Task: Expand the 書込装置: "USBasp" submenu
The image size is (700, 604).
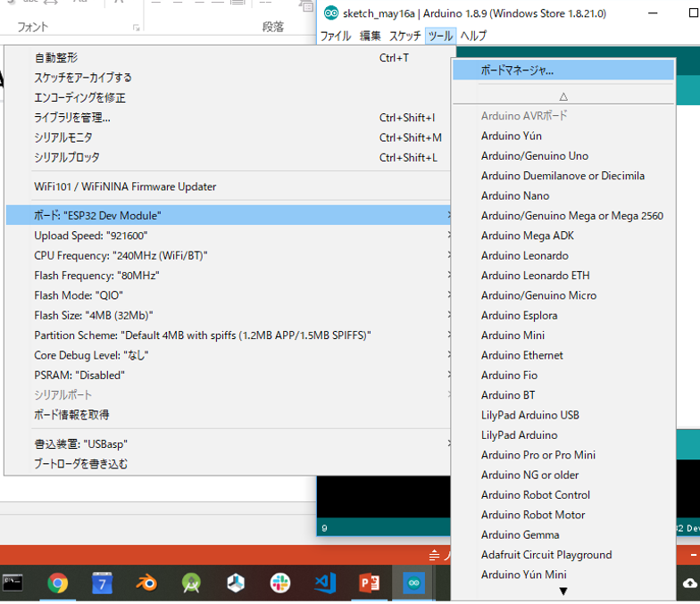Action: (229, 444)
